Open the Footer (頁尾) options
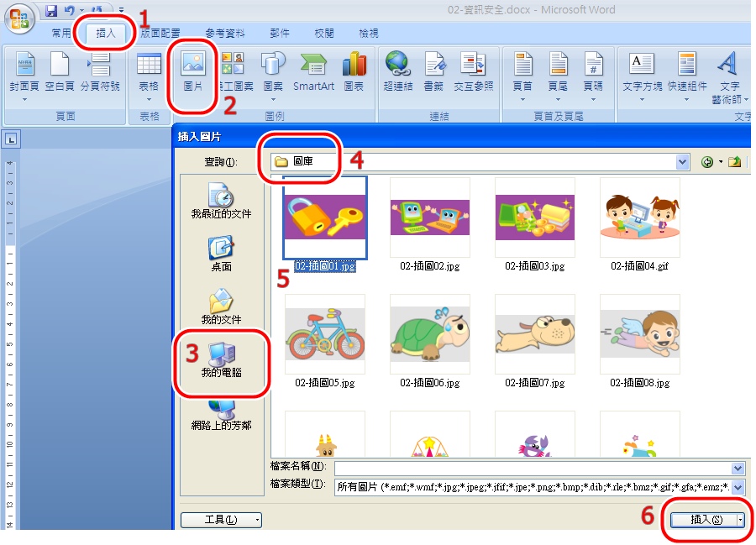The image size is (756, 545). (558, 76)
